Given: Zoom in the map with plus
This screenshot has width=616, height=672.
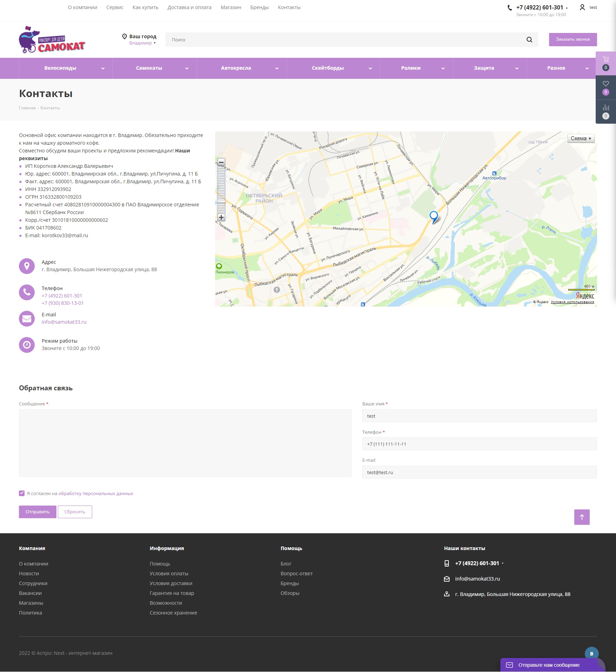Looking at the screenshot, I should [x=221, y=217].
